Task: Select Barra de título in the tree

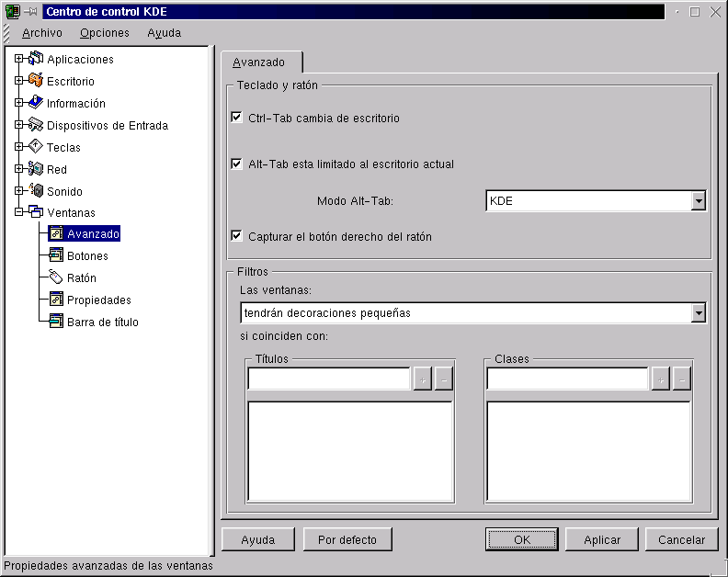Action: pos(102,322)
